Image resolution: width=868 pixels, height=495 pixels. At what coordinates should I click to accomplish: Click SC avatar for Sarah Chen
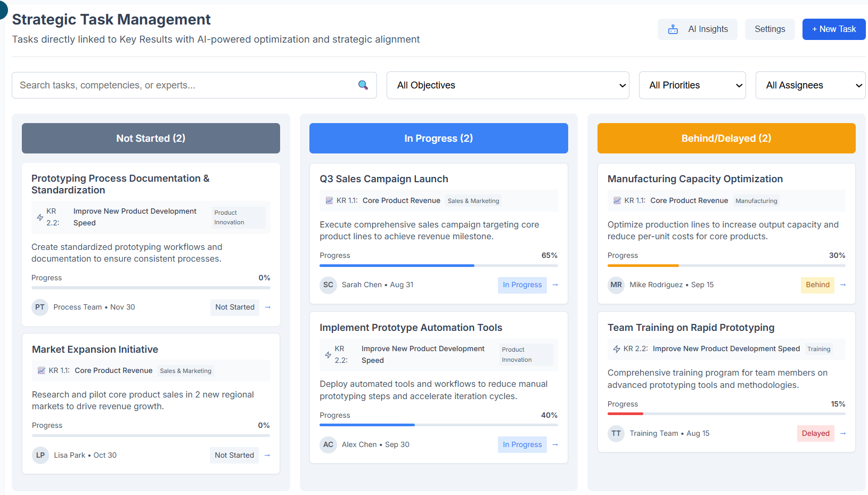tap(328, 285)
